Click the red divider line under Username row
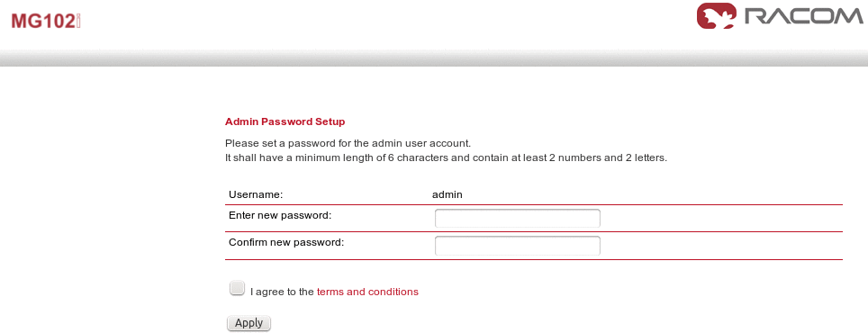The height and width of the screenshot is (333, 868). (x=534, y=204)
